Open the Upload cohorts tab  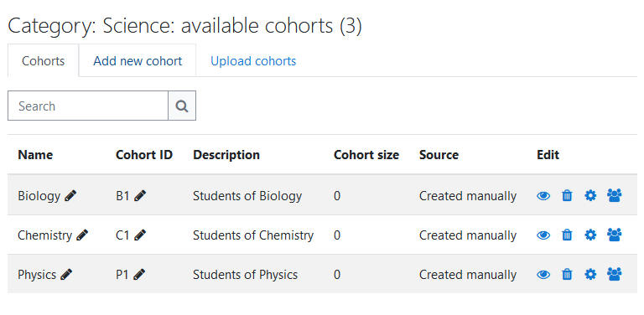click(253, 60)
